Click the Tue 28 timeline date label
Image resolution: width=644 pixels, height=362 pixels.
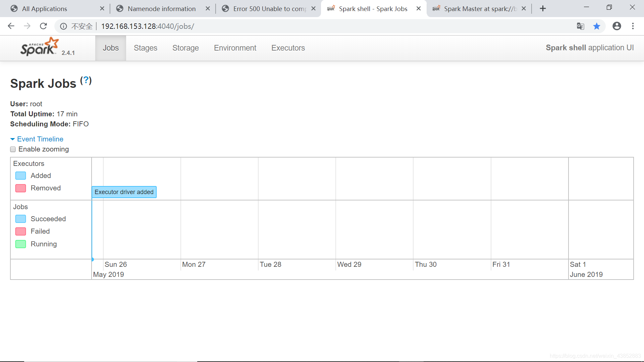271,264
